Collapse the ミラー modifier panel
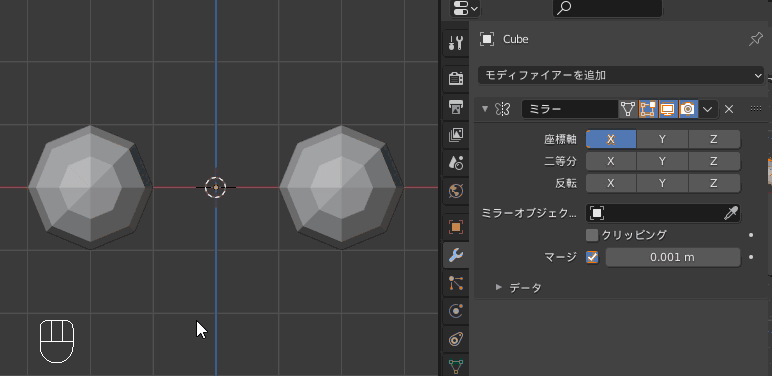772x376 pixels. [x=485, y=109]
